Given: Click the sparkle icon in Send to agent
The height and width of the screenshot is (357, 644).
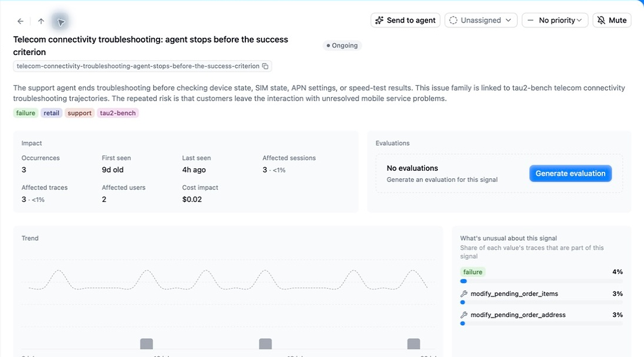Looking at the screenshot, I should tap(379, 20).
